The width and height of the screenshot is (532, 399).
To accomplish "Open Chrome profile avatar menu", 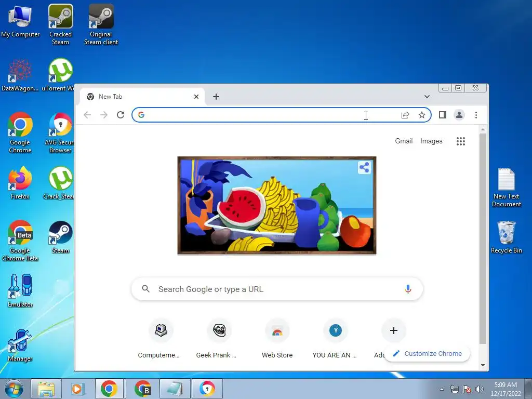I will coord(459,115).
